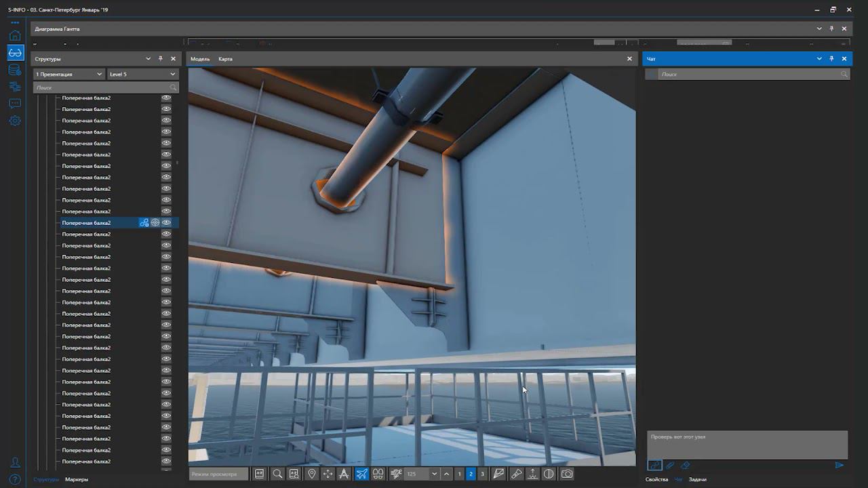Expand the 'Level 5' dropdown
This screenshot has width=868, height=488.
click(x=142, y=74)
